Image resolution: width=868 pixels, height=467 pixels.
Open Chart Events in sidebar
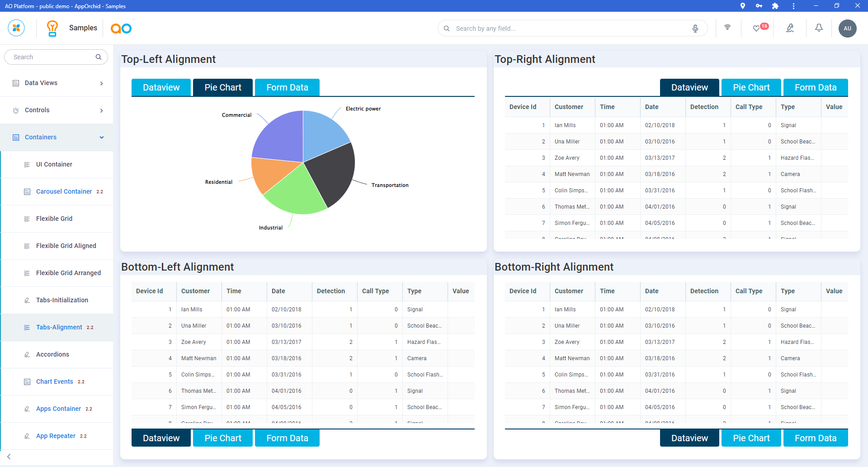coord(54,382)
